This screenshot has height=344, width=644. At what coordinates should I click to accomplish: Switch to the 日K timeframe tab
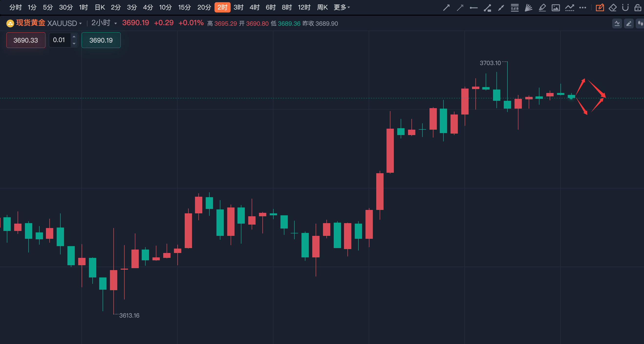coord(100,8)
